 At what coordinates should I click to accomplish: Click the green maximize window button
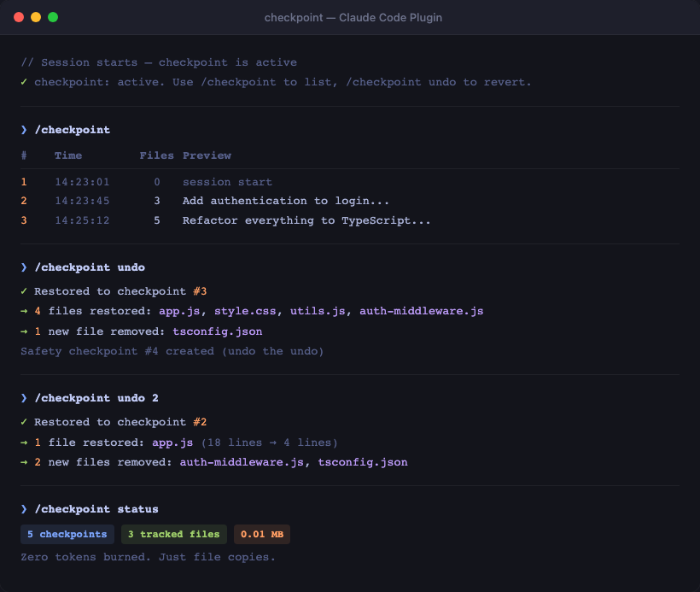click(x=53, y=17)
